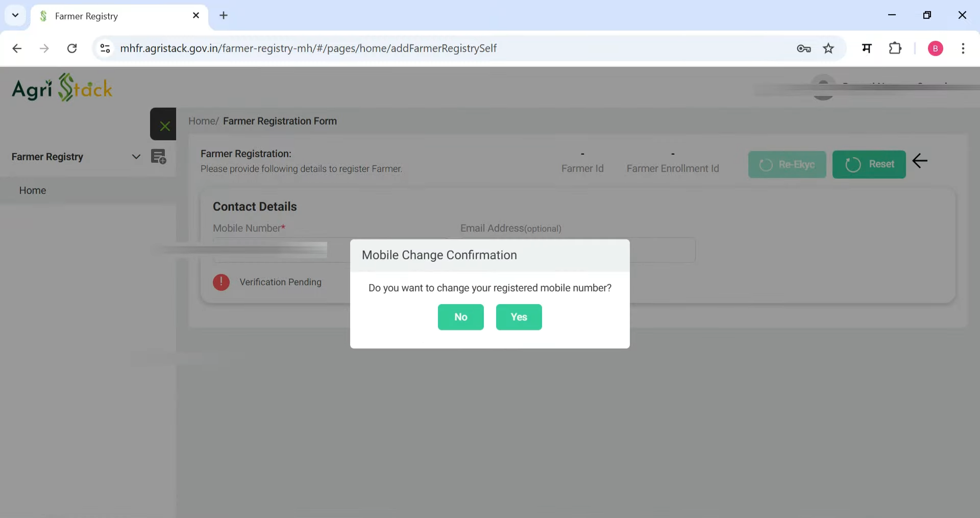The image size is (980, 518).
Task: Bookmark the page using the star icon
Action: 829,48
